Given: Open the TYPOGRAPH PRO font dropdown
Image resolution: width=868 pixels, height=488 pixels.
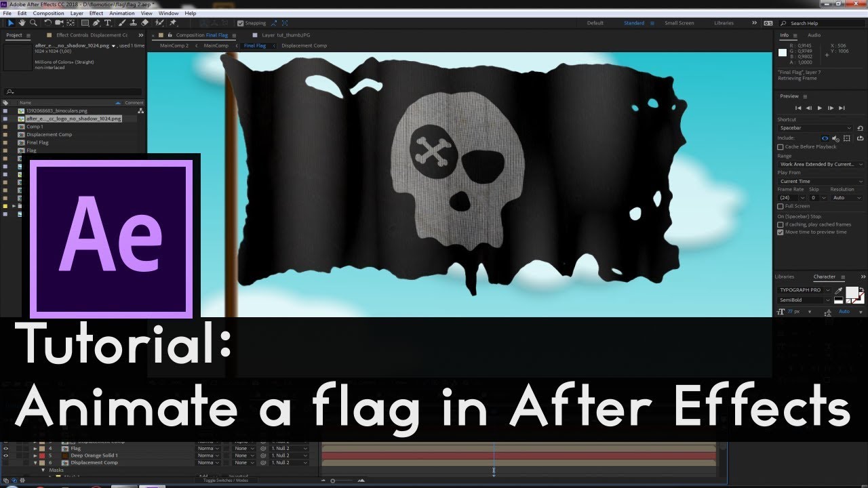Looking at the screenshot, I should point(804,290).
